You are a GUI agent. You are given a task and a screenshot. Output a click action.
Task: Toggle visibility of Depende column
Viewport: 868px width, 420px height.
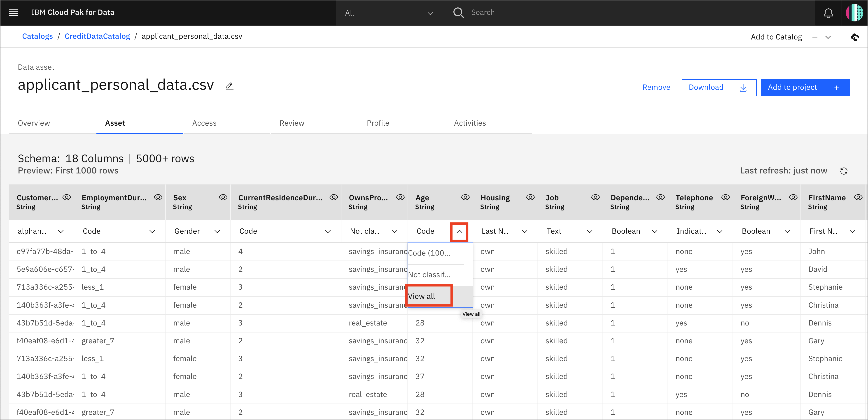coord(660,197)
